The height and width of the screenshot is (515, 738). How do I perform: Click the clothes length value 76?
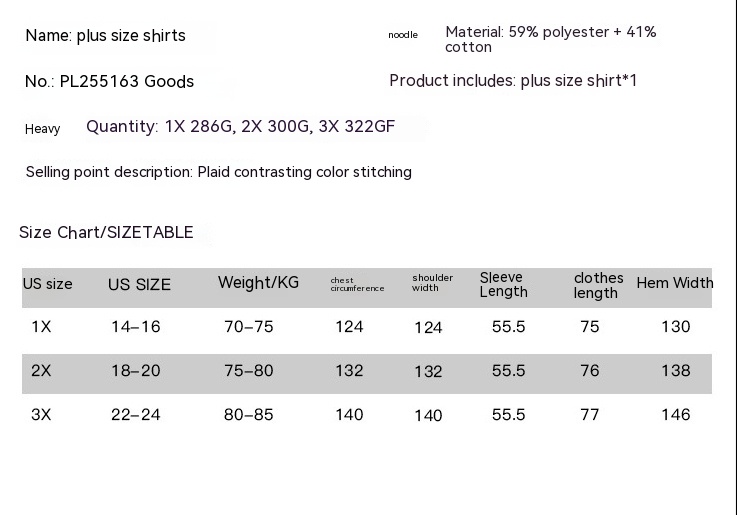coord(590,370)
